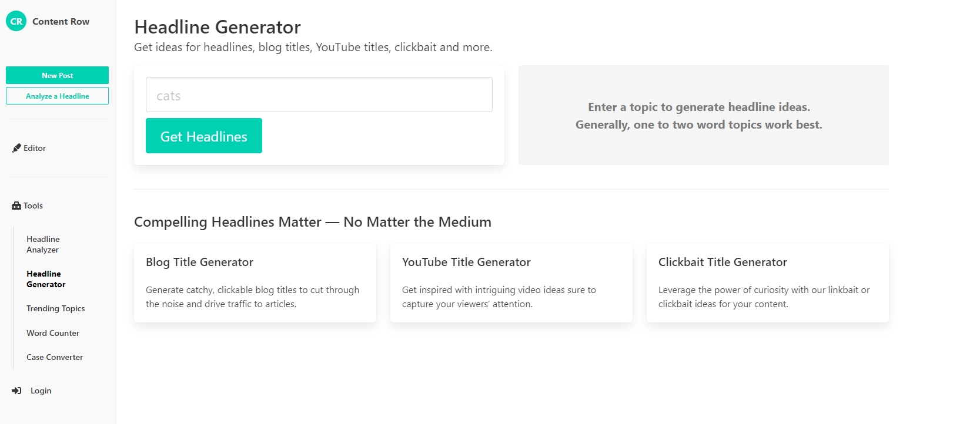The height and width of the screenshot is (424, 980).
Task: Open the Clickbait Title Generator card
Action: 768,282
